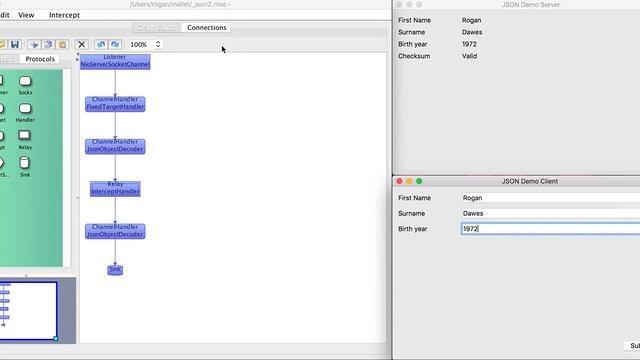Viewport: 640px width, 360px height.
Task: Open the 100% zoom level combo box
Action: pos(146,44)
